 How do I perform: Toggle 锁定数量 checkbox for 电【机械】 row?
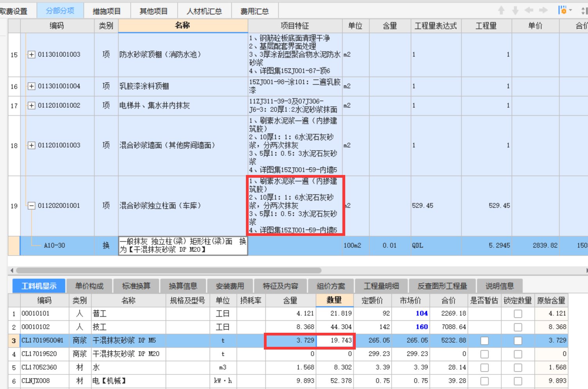click(518, 381)
